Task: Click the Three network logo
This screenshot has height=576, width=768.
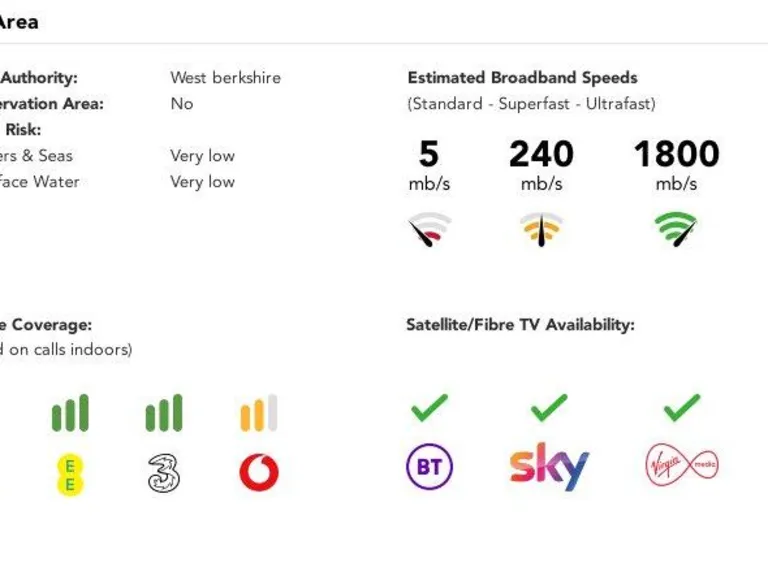Action: 164,473
